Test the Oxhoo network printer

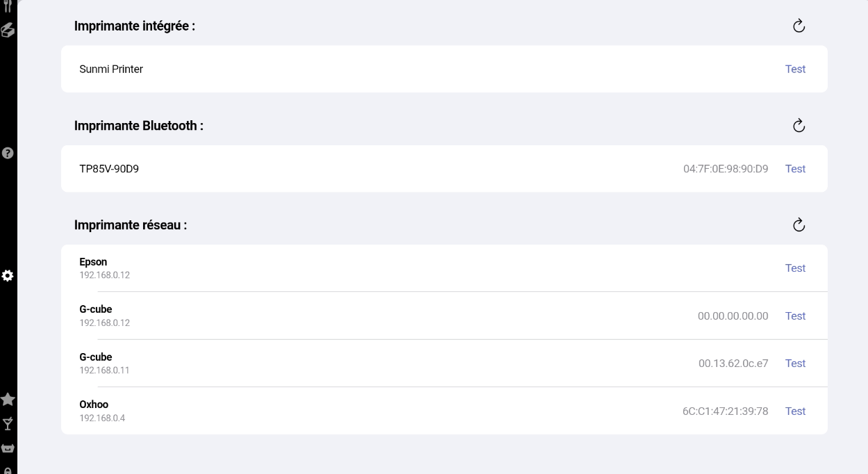(795, 411)
